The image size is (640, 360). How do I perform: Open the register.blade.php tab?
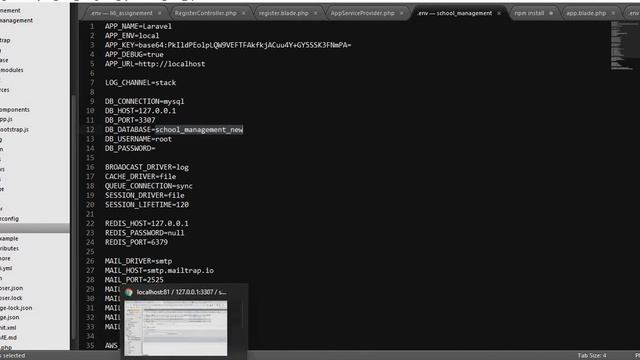coord(283,13)
